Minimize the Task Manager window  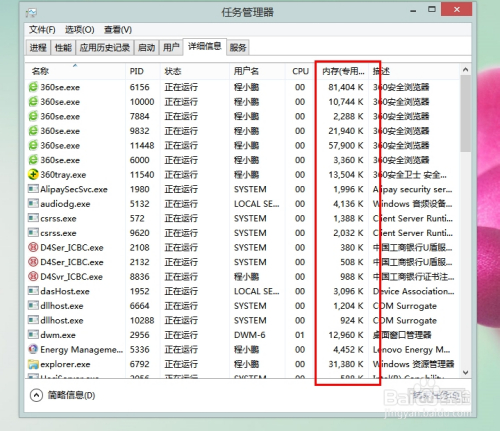pos(413,10)
